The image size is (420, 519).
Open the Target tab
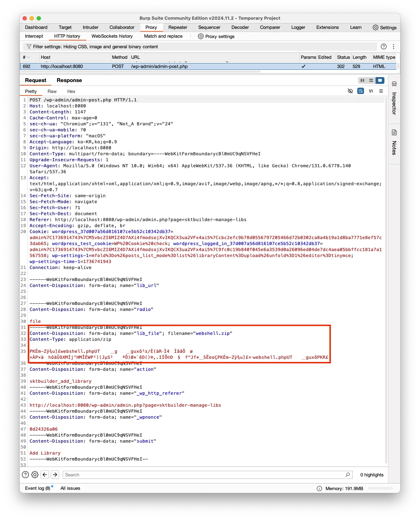65,27
